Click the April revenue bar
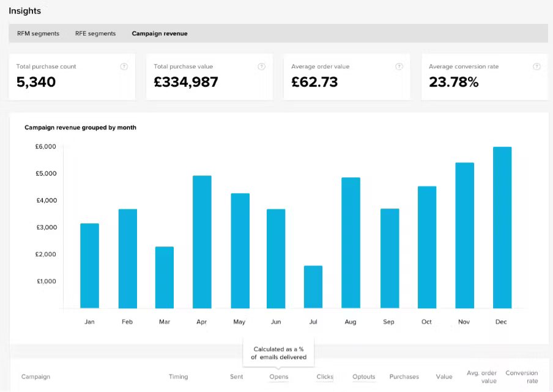The height and width of the screenshot is (392, 553). click(x=202, y=242)
